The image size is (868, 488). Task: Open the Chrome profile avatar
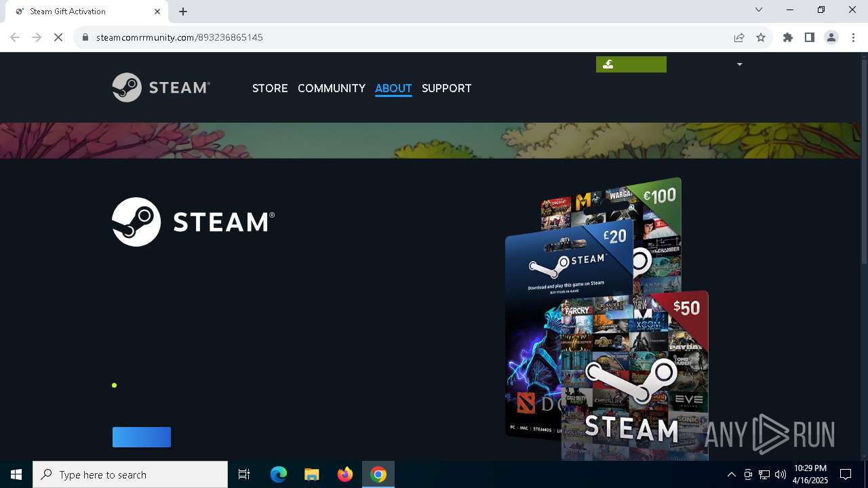pos(831,37)
